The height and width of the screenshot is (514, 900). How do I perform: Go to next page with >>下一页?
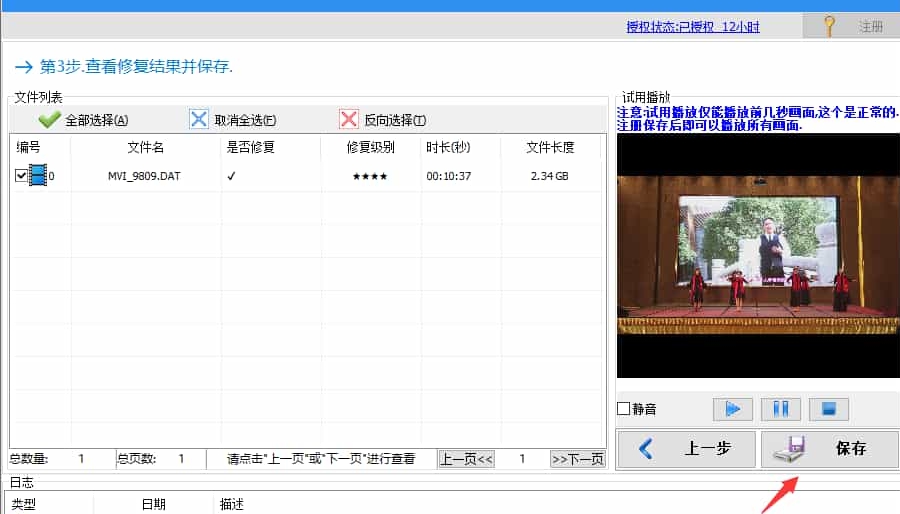(577, 459)
